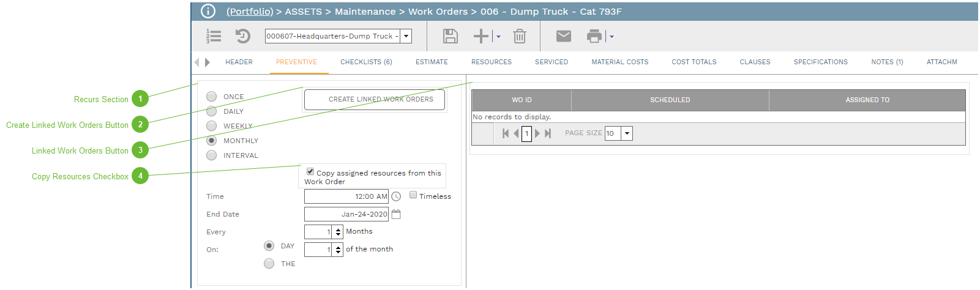Uncheck Copy assigned resources checkbox
The width and height of the screenshot is (980, 290).
tap(310, 172)
